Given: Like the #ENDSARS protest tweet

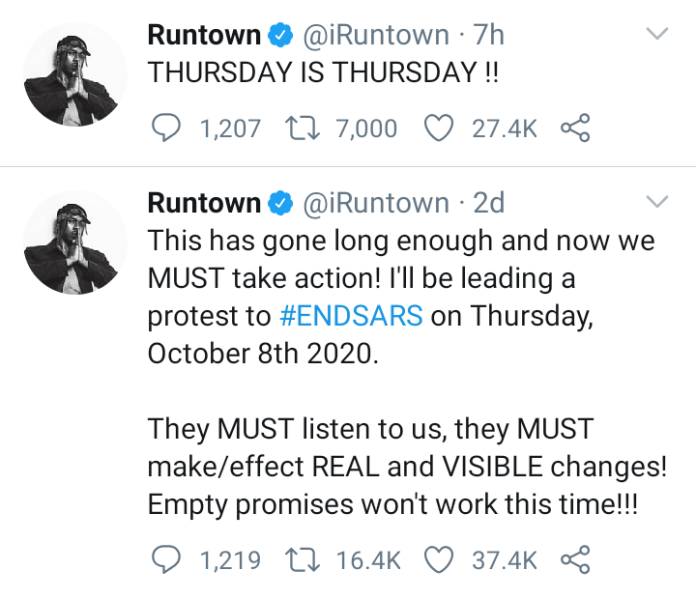Looking at the screenshot, I should tap(439, 560).
